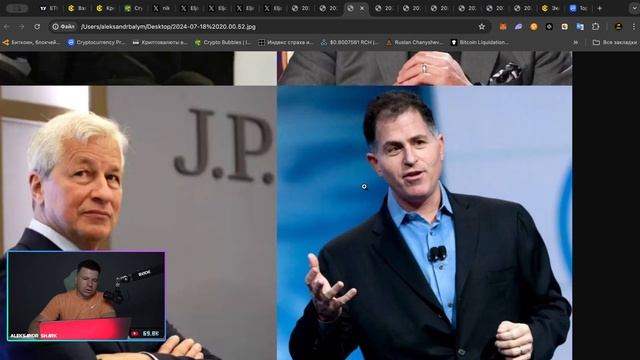Go forward to the next page
The width and height of the screenshot is (640, 360).
(21, 27)
